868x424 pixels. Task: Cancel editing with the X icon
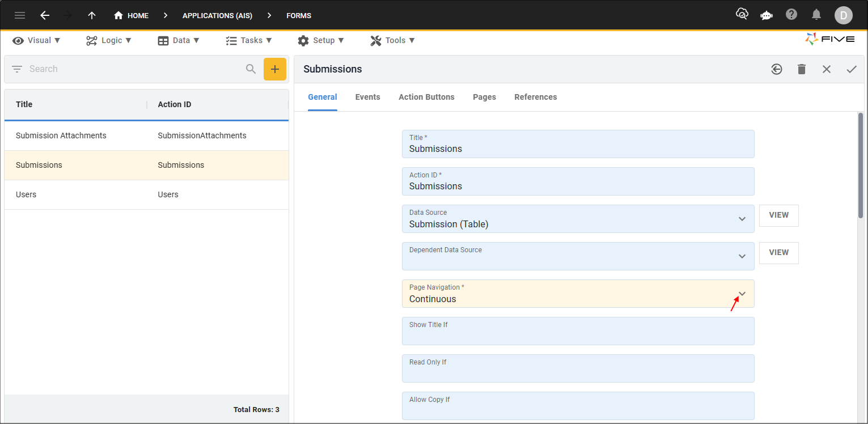[x=827, y=69]
